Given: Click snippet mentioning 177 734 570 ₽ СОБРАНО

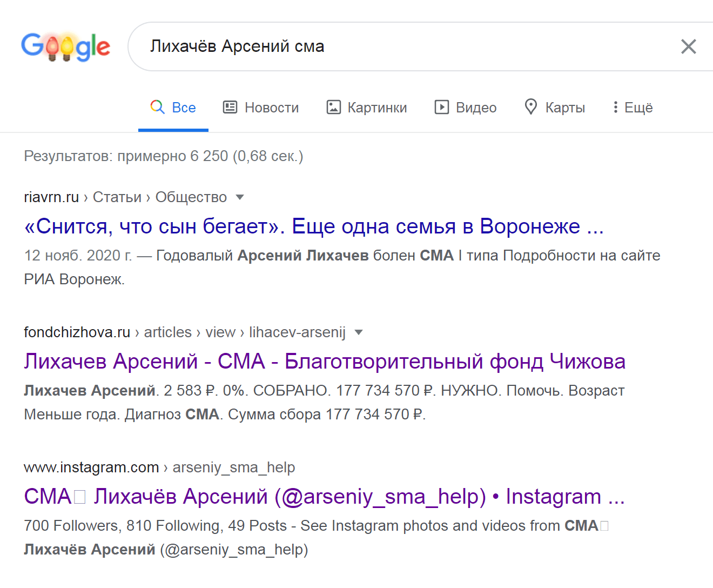Looking at the screenshot, I should coord(324,403).
